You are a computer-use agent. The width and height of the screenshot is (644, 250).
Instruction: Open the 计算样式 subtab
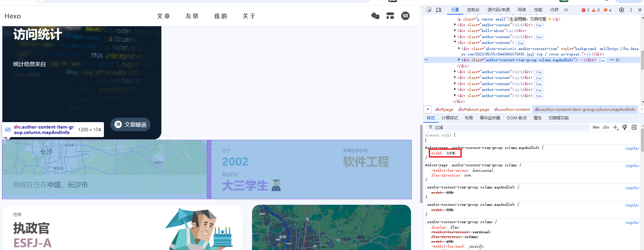450,118
